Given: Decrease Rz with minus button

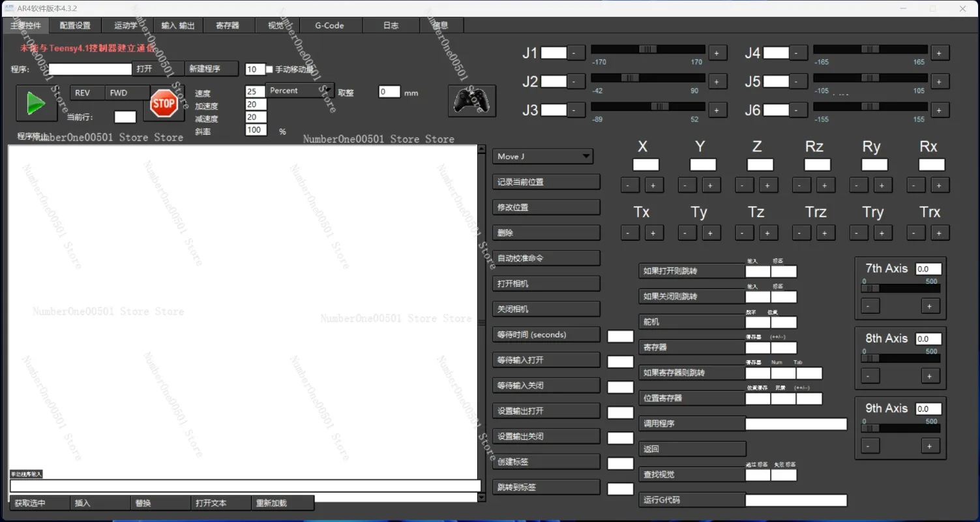Looking at the screenshot, I should (x=801, y=185).
